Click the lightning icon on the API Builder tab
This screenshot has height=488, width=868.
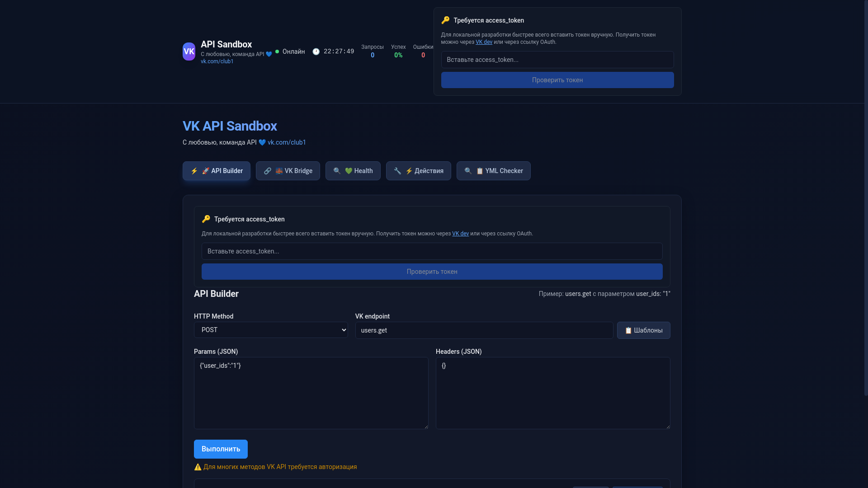click(x=194, y=171)
